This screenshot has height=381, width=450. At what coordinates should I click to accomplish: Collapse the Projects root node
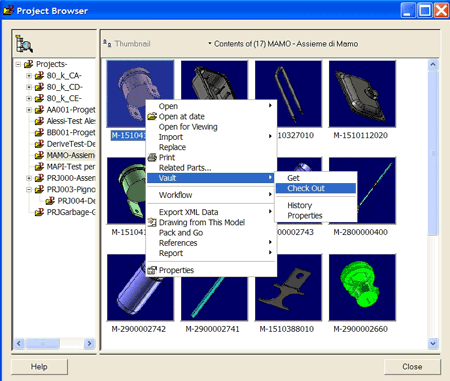(18, 64)
